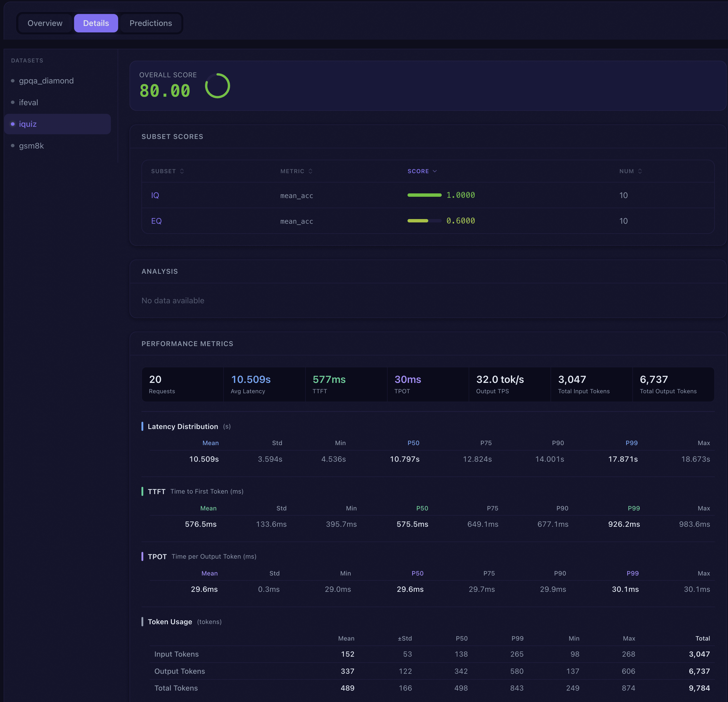This screenshot has width=728, height=702.
Task: Click mean_acc in the EQ row
Action: click(296, 221)
